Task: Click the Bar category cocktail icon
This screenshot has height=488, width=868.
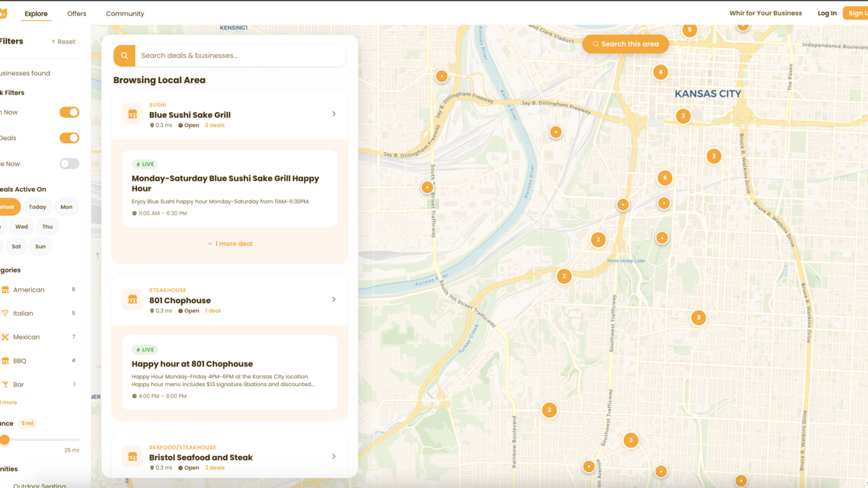Action: 5,384
